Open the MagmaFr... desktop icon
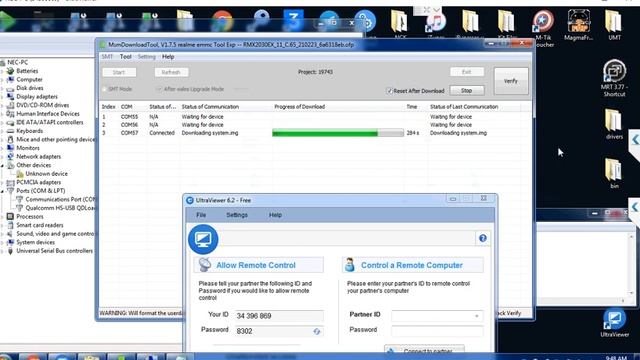The image size is (640, 360). click(x=578, y=24)
